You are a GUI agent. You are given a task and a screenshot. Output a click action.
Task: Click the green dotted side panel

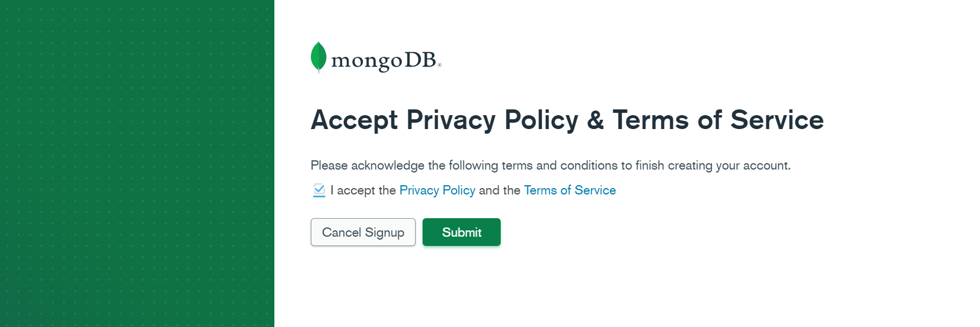point(137,163)
